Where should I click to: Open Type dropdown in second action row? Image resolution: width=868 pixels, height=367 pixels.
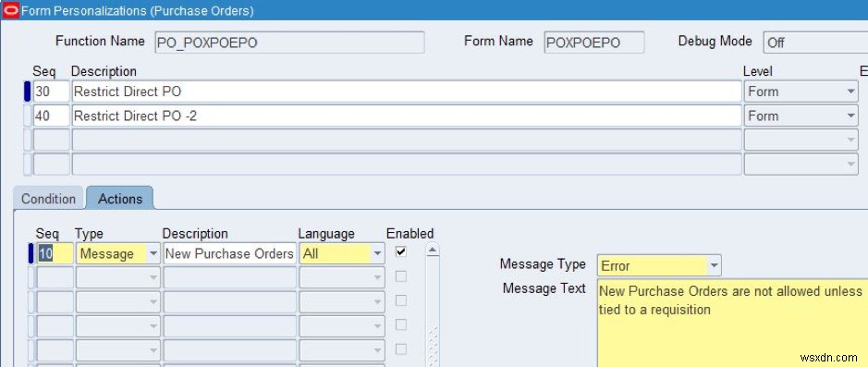click(153, 278)
